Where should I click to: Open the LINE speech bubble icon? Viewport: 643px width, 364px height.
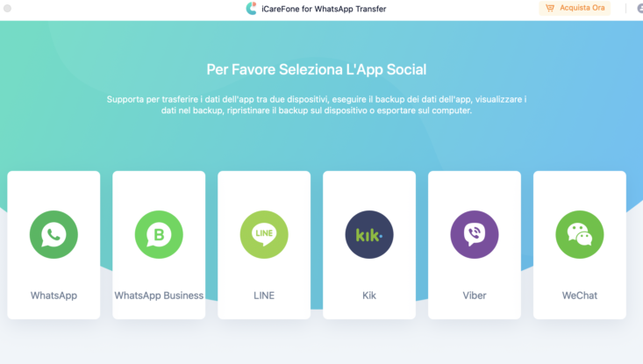(264, 234)
